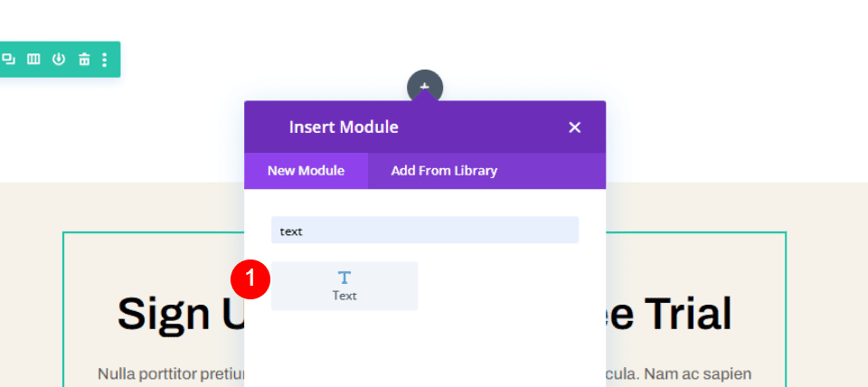Open the row's three-dot options menu
Viewport: 868px width, 387px height.
coord(105,60)
